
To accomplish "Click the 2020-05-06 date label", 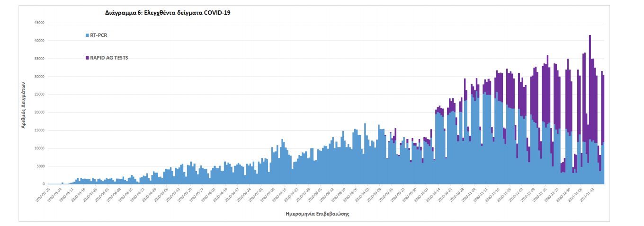I will [x=162, y=195].
